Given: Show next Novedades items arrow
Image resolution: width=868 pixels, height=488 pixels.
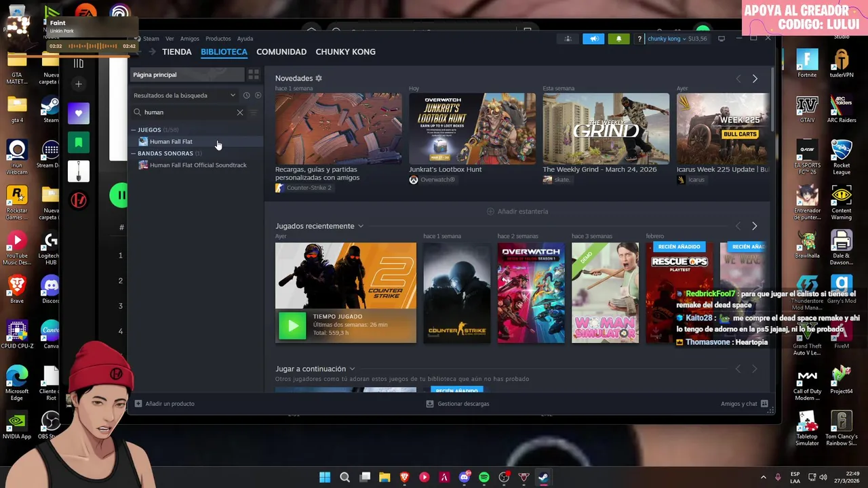Looking at the screenshot, I should 755,79.
